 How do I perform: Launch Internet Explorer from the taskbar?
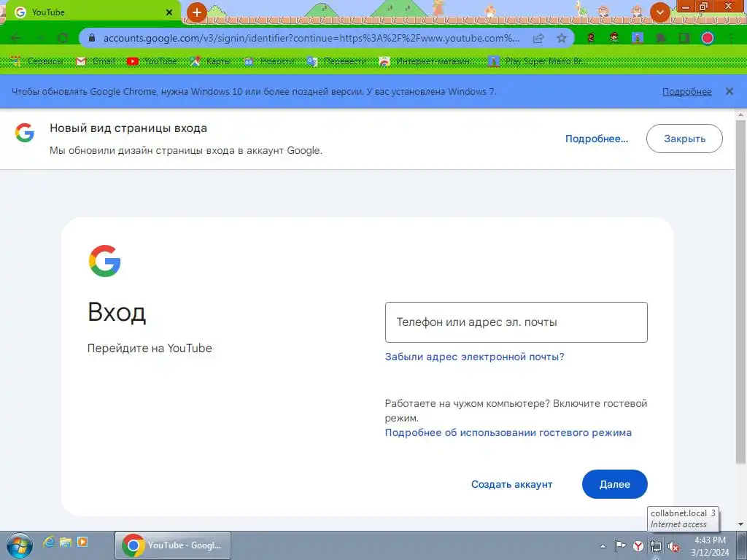point(49,542)
